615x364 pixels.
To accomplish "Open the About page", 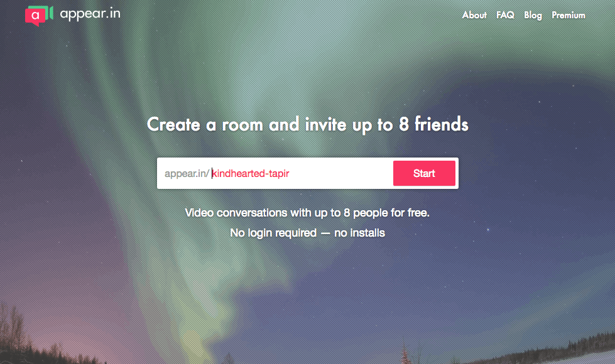I will coord(474,15).
